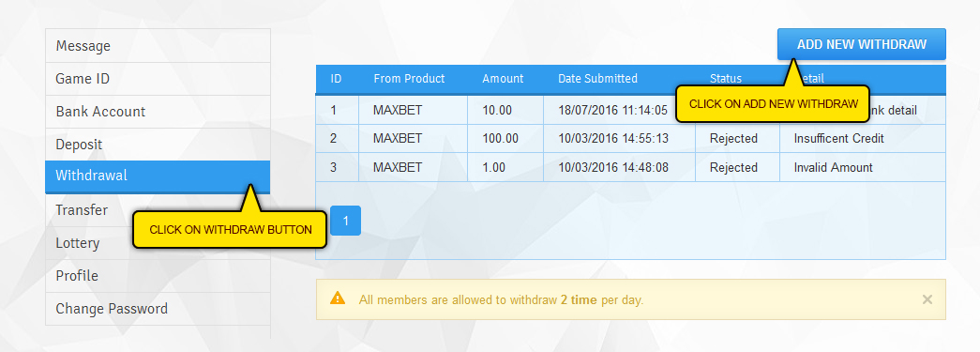The height and width of the screenshot is (352, 980).
Task: Sort by Amount column header
Action: pyautogui.click(x=503, y=79)
